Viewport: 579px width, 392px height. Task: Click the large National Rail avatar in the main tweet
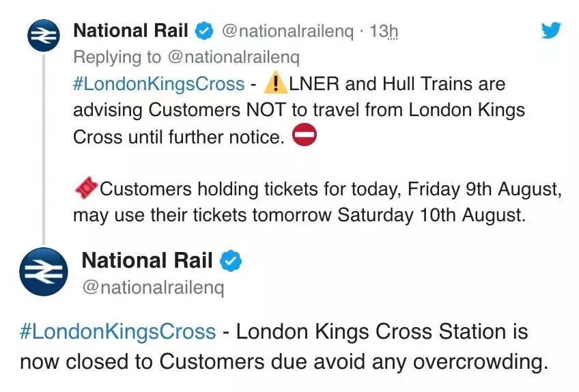[x=43, y=272]
